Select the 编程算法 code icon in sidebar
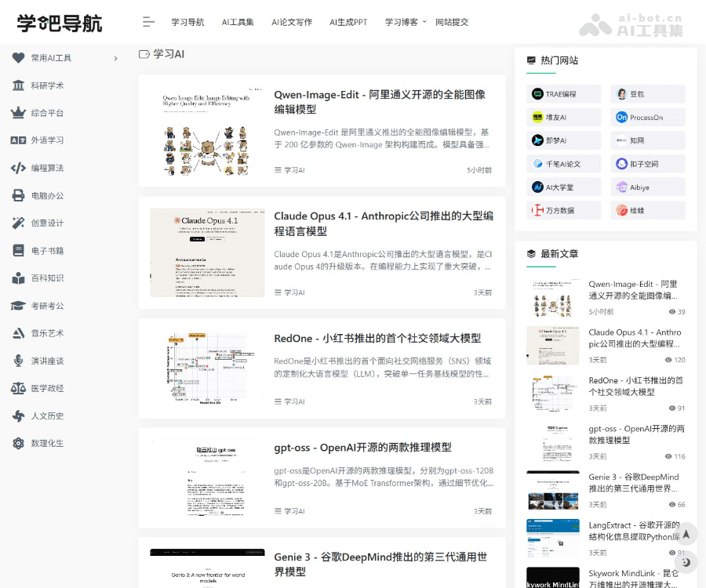This screenshot has height=588, width=706. (17, 167)
